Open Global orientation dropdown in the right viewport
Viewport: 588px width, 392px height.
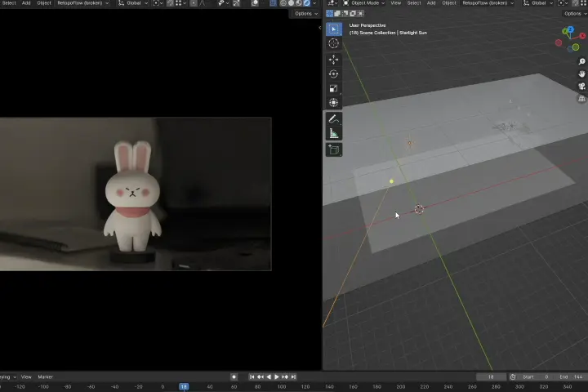(538, 3)
